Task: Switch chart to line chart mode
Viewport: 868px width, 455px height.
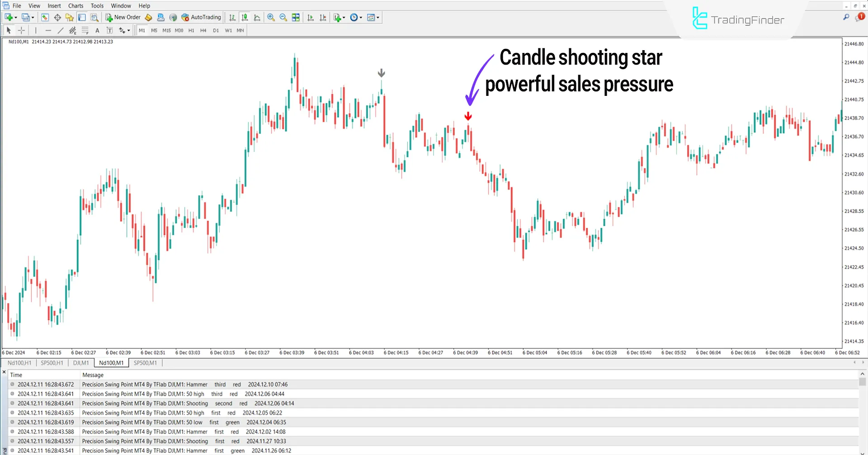Action: point(257,17)
